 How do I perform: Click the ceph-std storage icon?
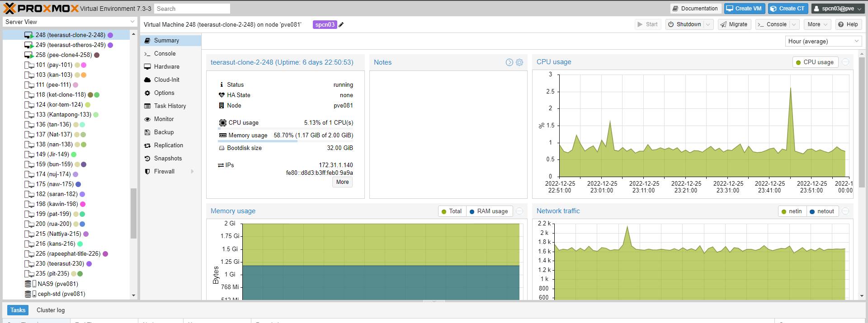[x=30, y=294]
